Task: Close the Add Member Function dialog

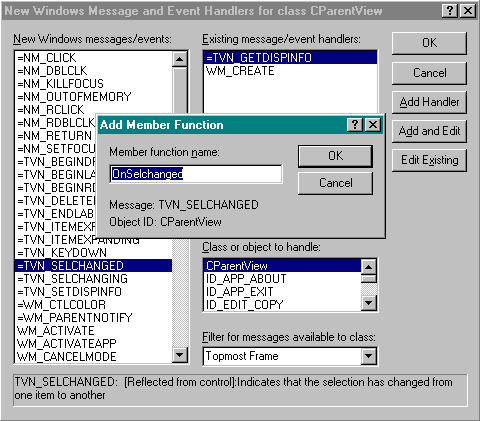Action: click(x=373, y=125)
